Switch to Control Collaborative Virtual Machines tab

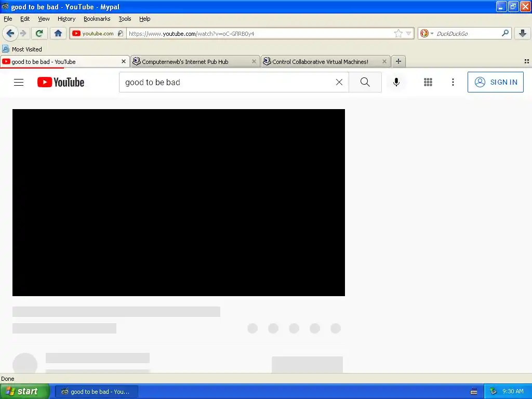click(x=325, y=62)
